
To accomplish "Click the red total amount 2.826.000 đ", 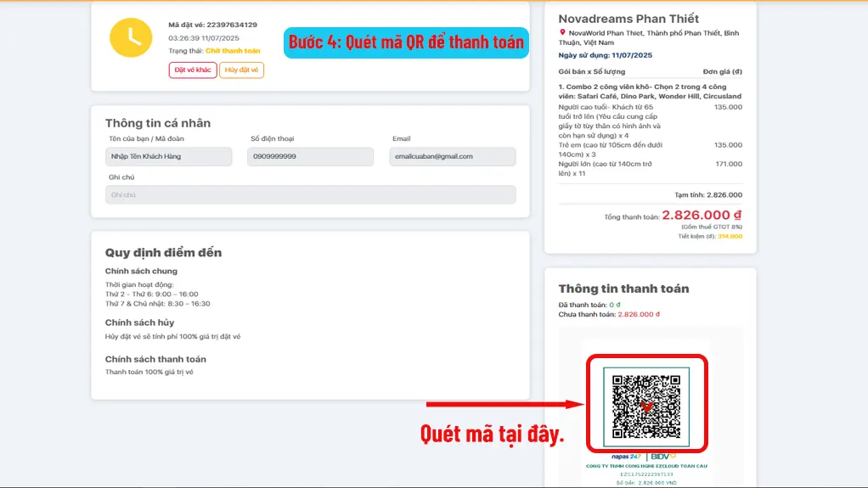I will (x=702, y=216).
